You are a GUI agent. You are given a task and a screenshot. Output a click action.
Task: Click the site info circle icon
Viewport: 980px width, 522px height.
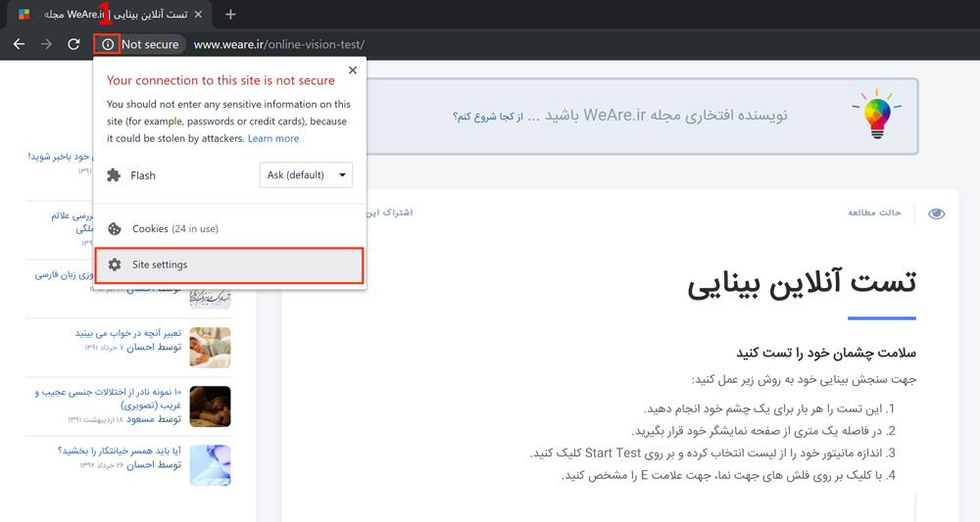click(108, 44)
